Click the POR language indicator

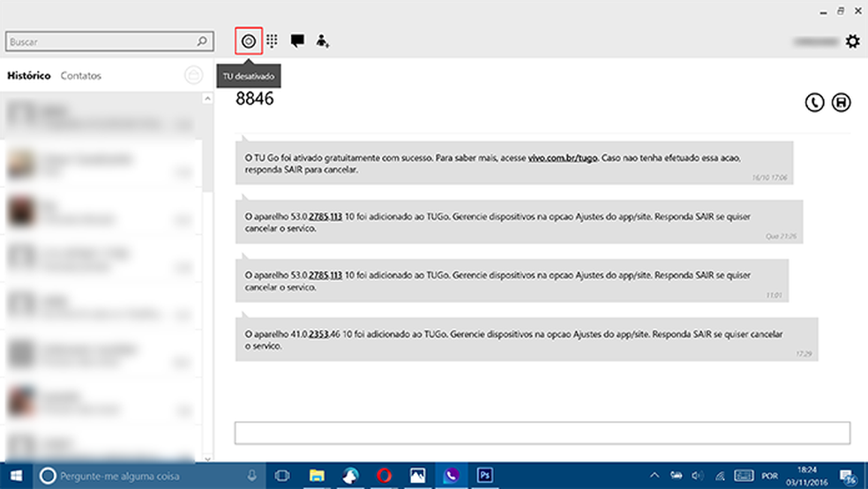click(769, 476)
